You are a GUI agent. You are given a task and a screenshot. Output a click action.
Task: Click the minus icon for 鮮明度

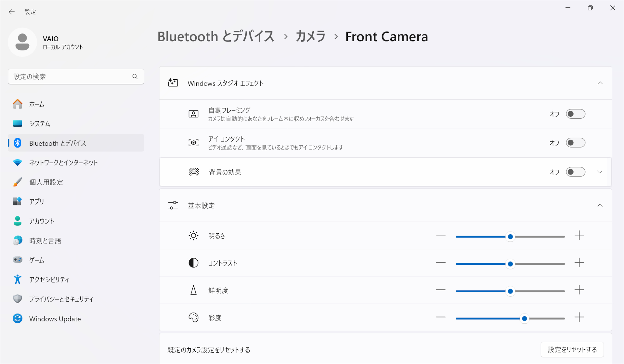[x=441, y=290]
